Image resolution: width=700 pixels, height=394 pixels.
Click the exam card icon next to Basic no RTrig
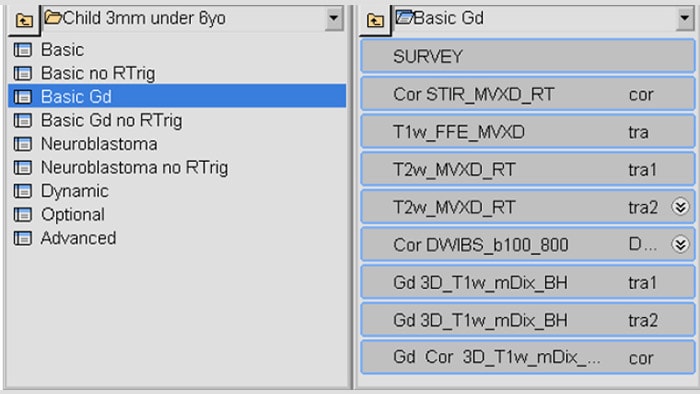pyautogui.click(x=23, y=73)
